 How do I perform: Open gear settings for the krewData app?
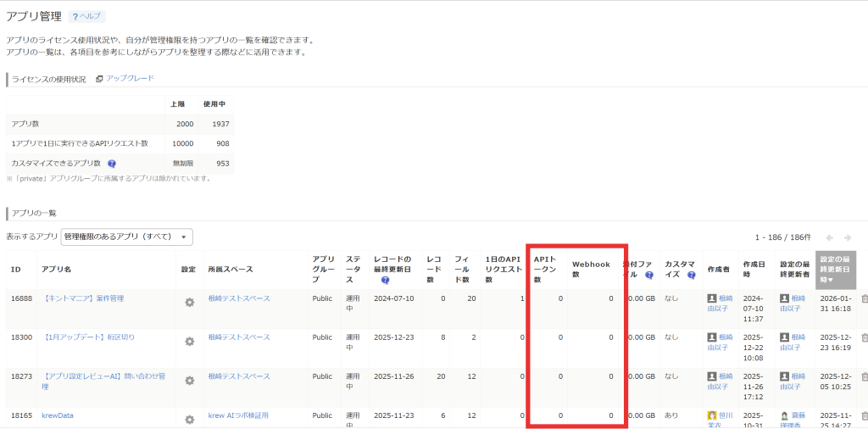[190, 419]
